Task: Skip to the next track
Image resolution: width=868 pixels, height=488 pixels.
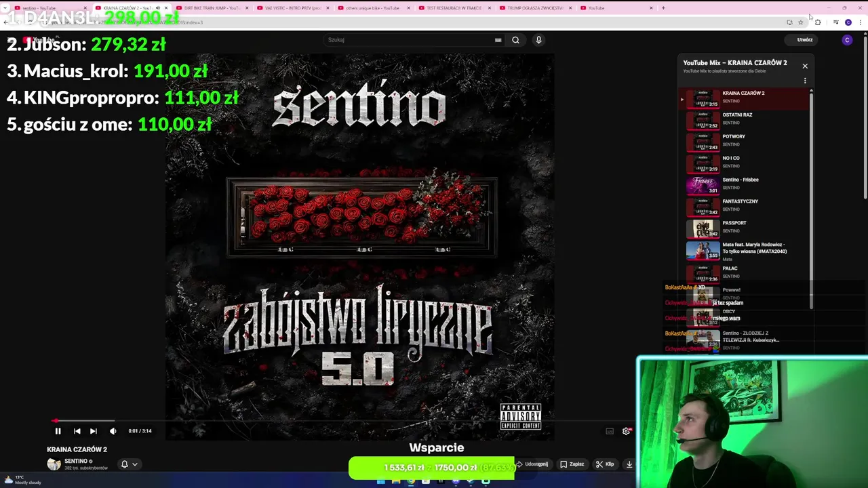Action: 94,431
